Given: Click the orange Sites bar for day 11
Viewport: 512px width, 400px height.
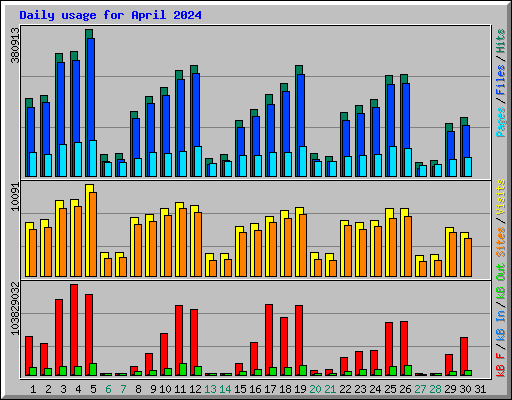Looking at the screenshot, I should pyautogui.click(x=183, y=243).
